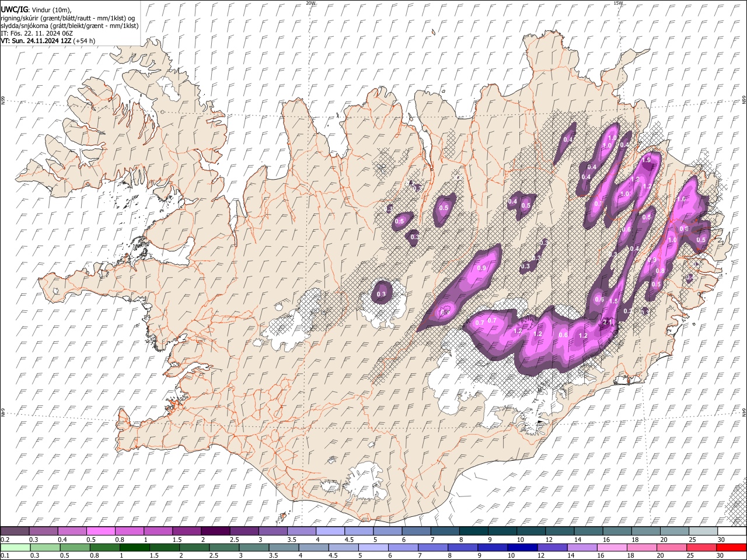
Task: Click the dark teal 8–9 swatch in the top legend row
Action: pyautogui.click(x=473, y=531)
